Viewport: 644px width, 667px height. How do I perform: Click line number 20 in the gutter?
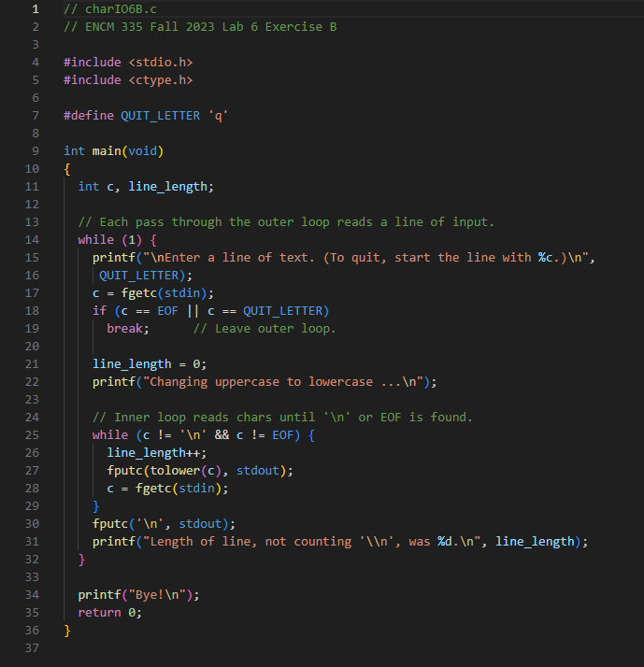[32, 347]
